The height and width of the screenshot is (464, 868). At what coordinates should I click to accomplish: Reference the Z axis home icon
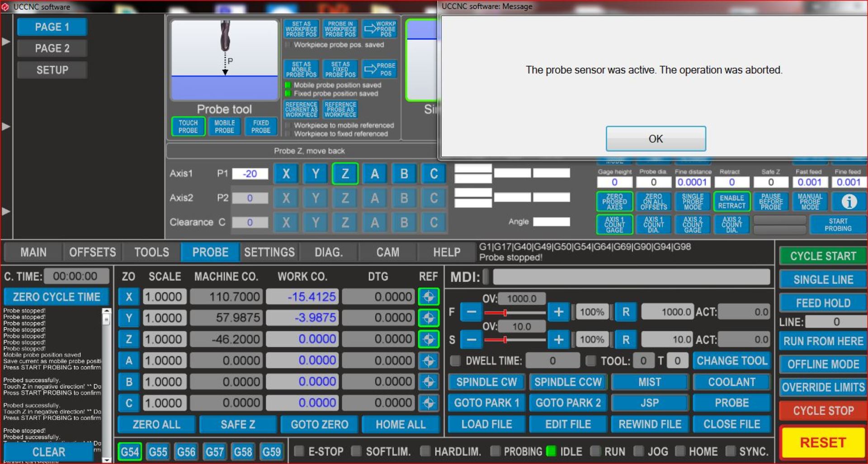(x=429, y=339)
